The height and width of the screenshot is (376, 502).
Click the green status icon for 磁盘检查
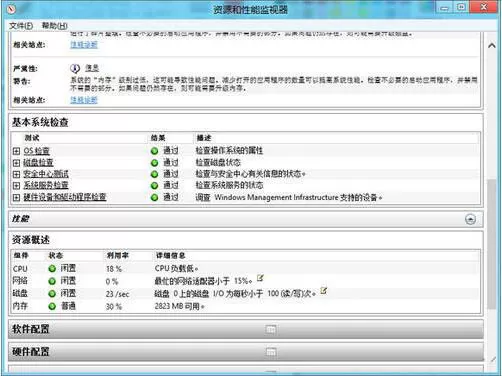[x=154, y=163]
